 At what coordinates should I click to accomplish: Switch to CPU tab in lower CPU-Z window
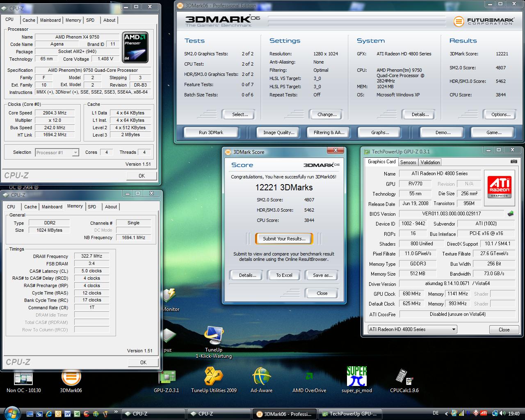click(x=11, y=207)
